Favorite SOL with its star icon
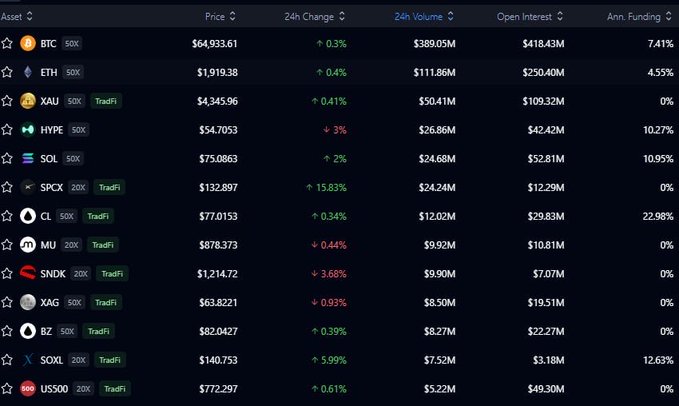679x406 pixels. pos(7,158)
